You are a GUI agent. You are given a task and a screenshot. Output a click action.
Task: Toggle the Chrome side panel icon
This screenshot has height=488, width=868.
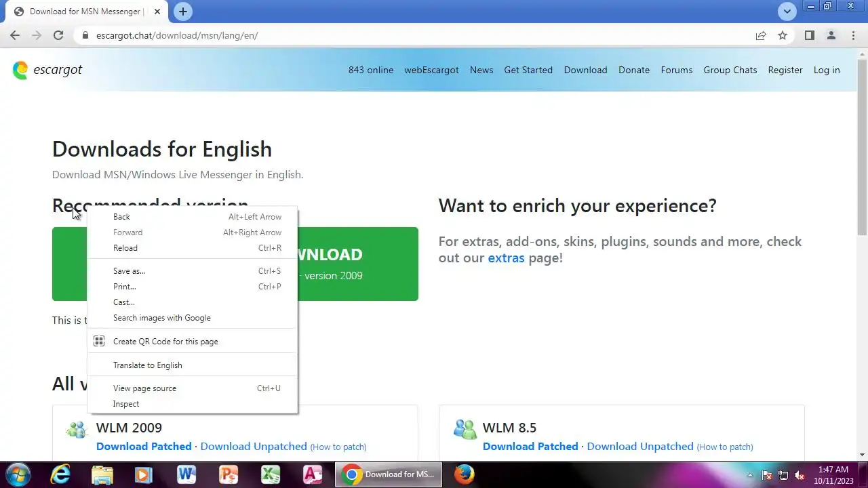click(x=809, y=35)
